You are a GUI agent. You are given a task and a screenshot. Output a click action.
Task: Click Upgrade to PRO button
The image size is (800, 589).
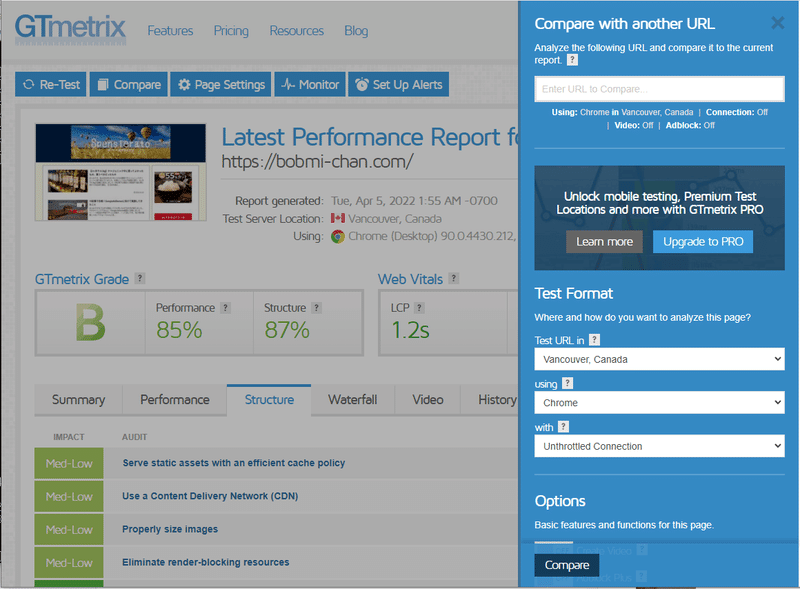pos(703,241)
